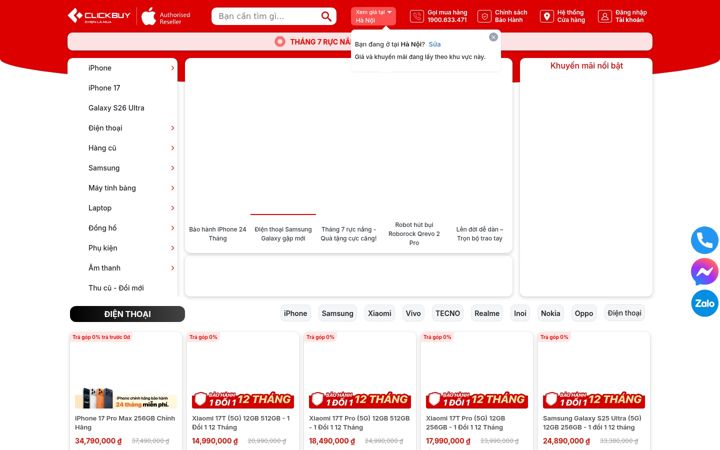
Task: Expand the Âm thanh category chevron
Action: click(x=173, y=268)
